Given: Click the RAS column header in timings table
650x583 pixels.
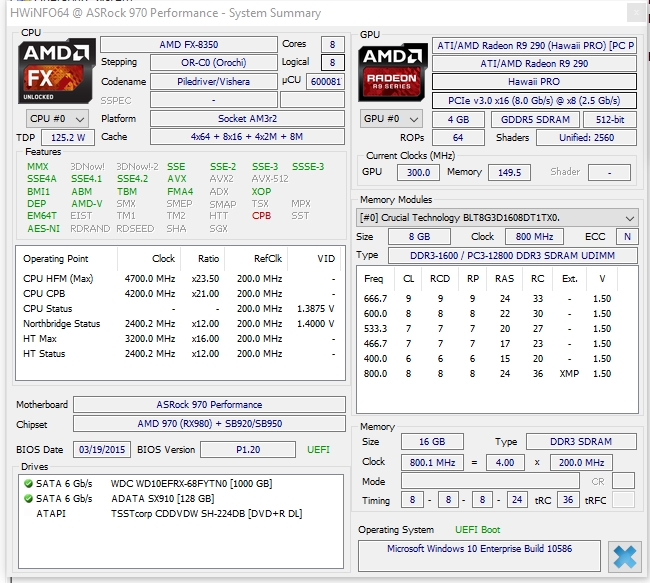Looking at the screenshot, I should (504, 279).
